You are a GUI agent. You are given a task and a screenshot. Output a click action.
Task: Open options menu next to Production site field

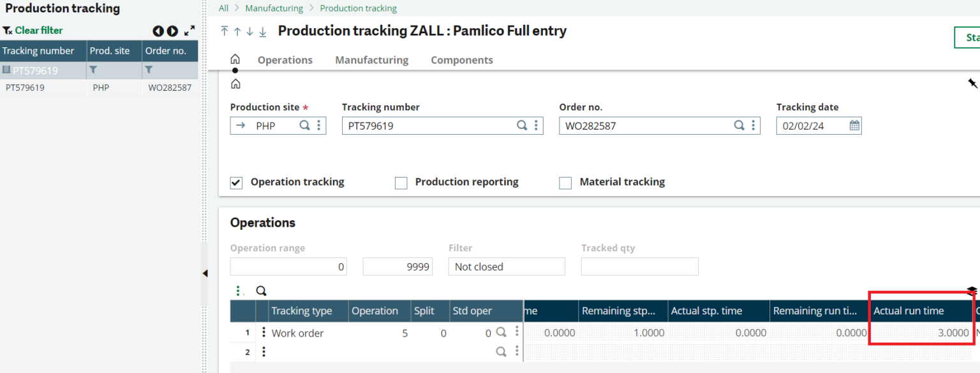click(x=318, y=125)
